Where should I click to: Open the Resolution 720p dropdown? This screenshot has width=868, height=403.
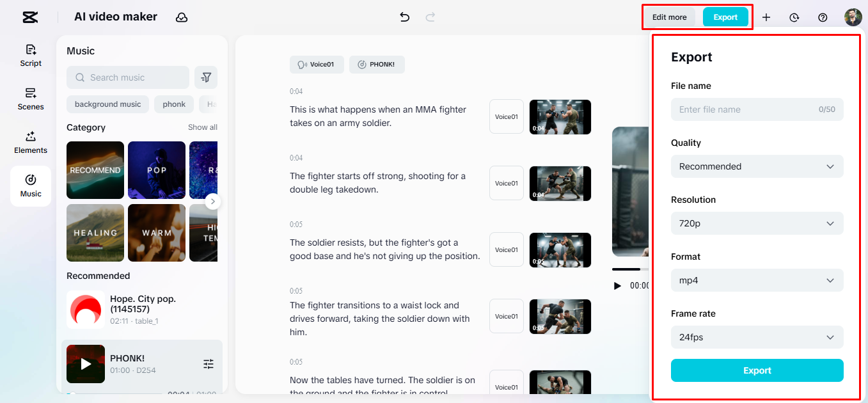(x=757, y=223)
